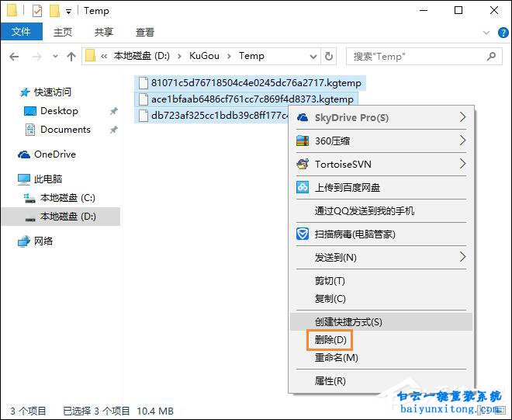Screen dimensions: 512x420
Task: Open the 文件 ribbon tab
Action: [x=21, y=32]
